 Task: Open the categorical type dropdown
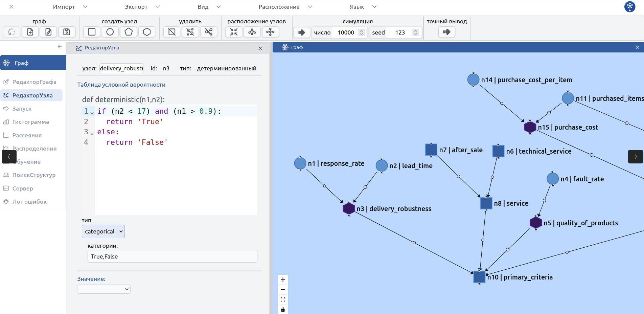coord(103,231)
